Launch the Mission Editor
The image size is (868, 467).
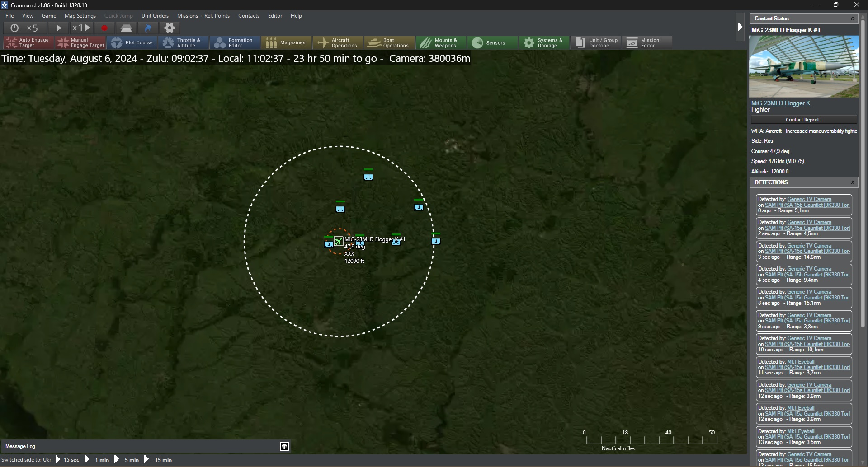click(x=647, y=43)
